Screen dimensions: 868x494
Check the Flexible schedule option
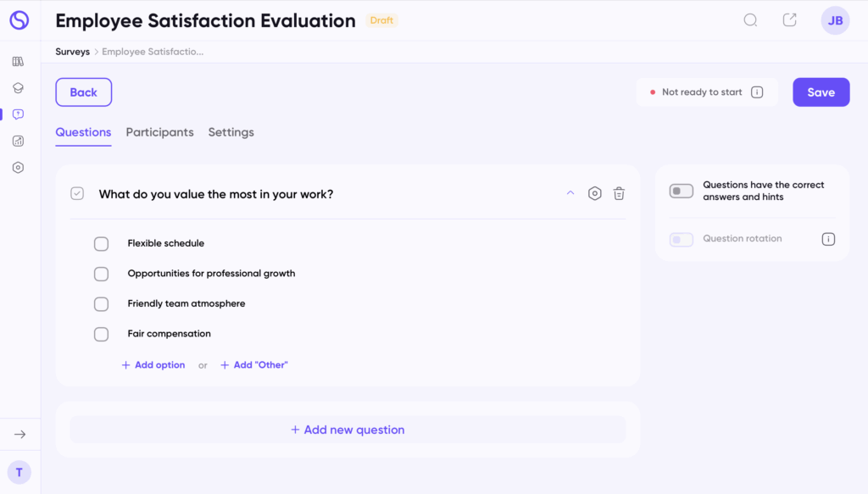point(101,244)
